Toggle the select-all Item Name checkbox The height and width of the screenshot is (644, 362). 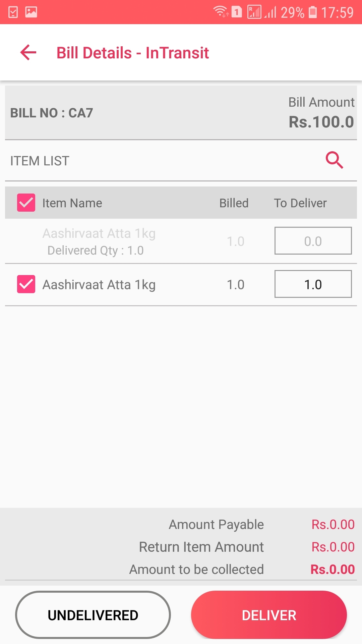26,203
